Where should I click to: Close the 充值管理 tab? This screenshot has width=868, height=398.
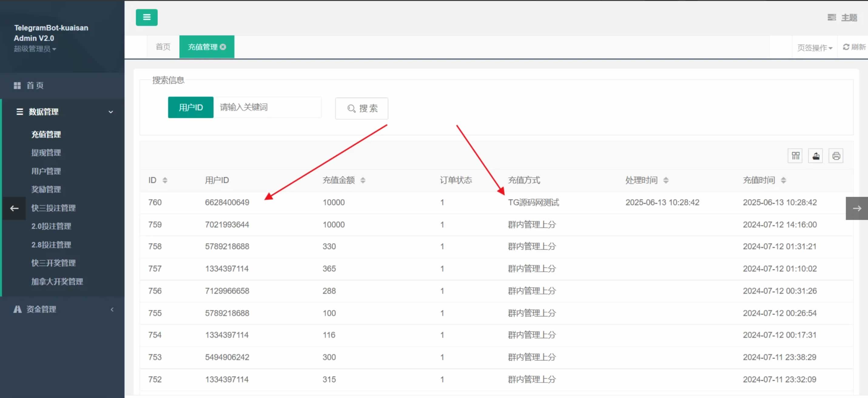point(223,47)
